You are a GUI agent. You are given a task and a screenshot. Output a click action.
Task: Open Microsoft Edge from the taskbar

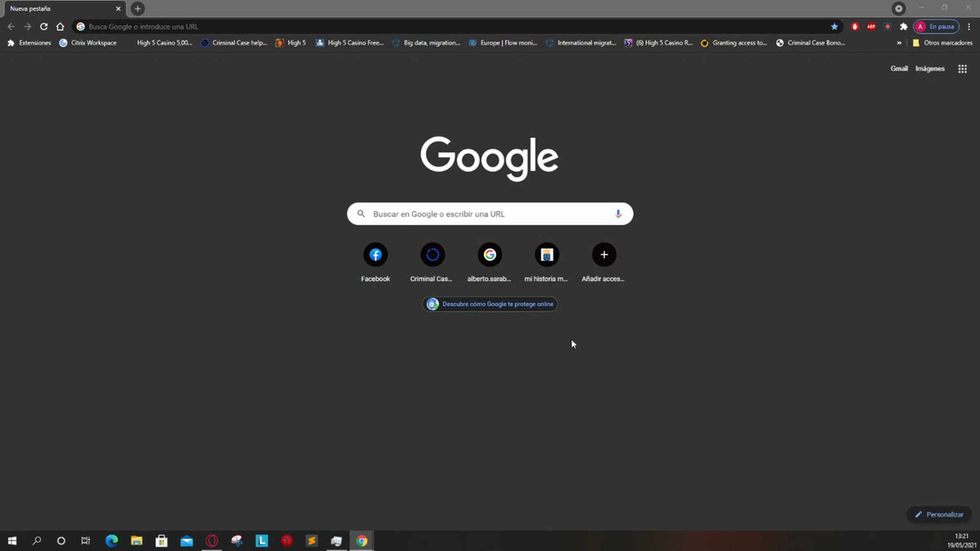click(111, 541)
